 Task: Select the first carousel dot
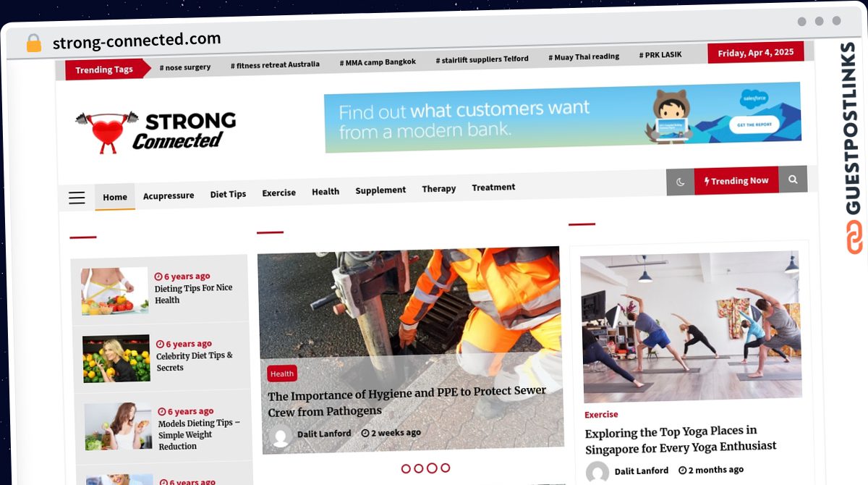click(406, 468)
